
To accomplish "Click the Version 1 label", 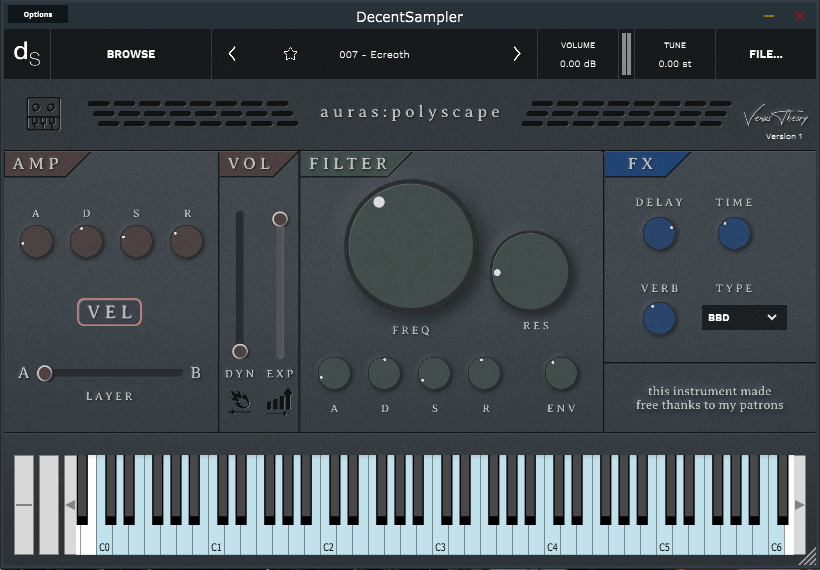I will point(784,136).
